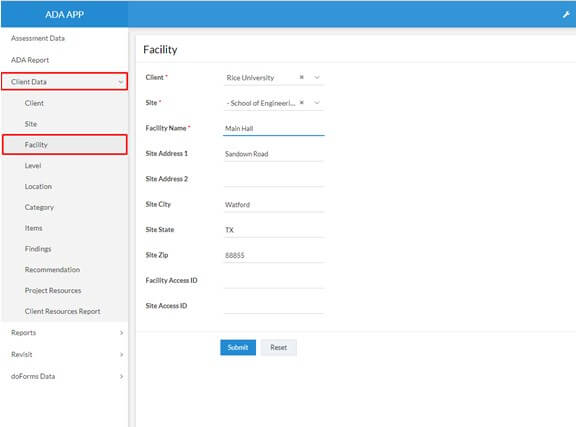The width and height of the screenshot is (576, 427).
Task: Select Findings in the sidebar submenu
Action: coord(38,249)
